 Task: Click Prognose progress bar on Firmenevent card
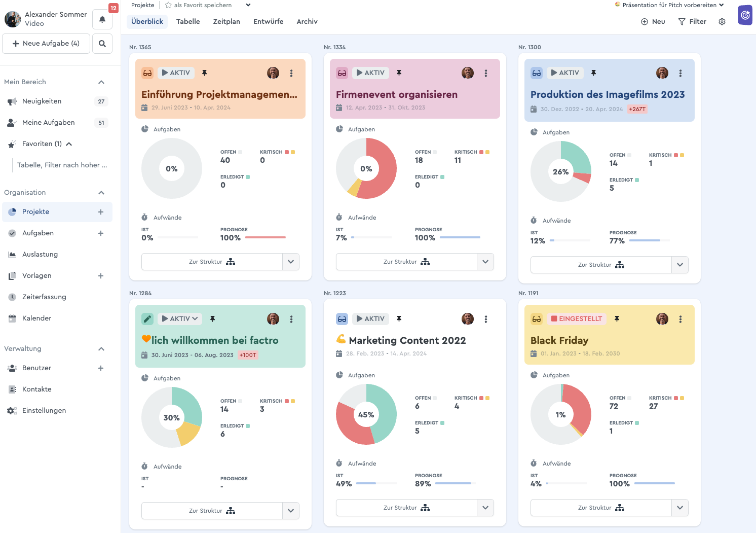point(460,237)
